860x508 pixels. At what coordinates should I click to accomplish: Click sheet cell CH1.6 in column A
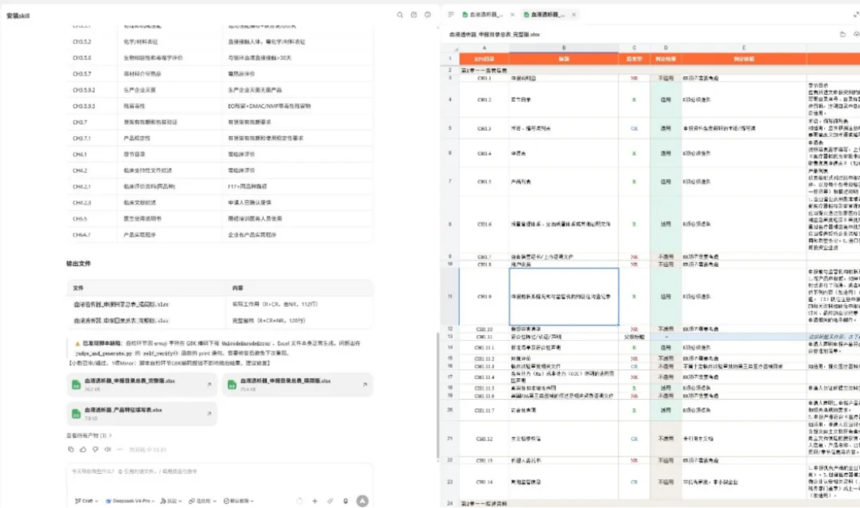coord(484,224)
